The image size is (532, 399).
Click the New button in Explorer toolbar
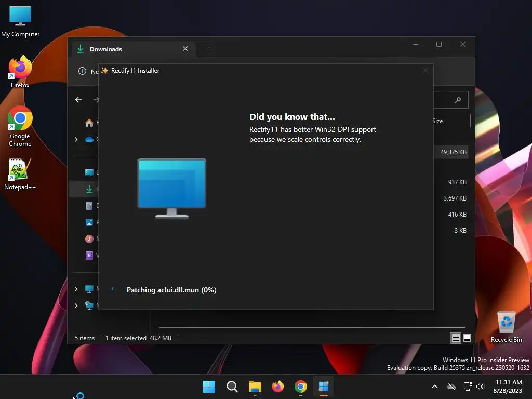(88, 71)
